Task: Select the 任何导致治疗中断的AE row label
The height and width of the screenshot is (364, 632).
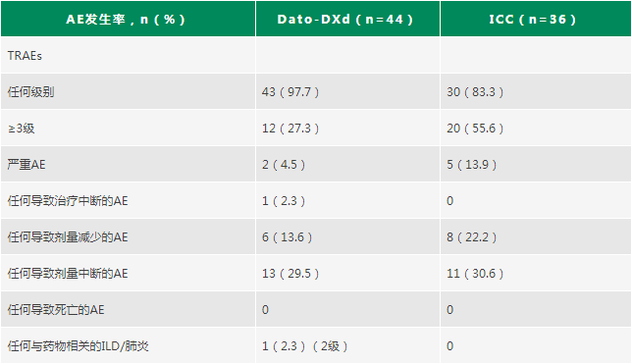Action: [68, 201]
